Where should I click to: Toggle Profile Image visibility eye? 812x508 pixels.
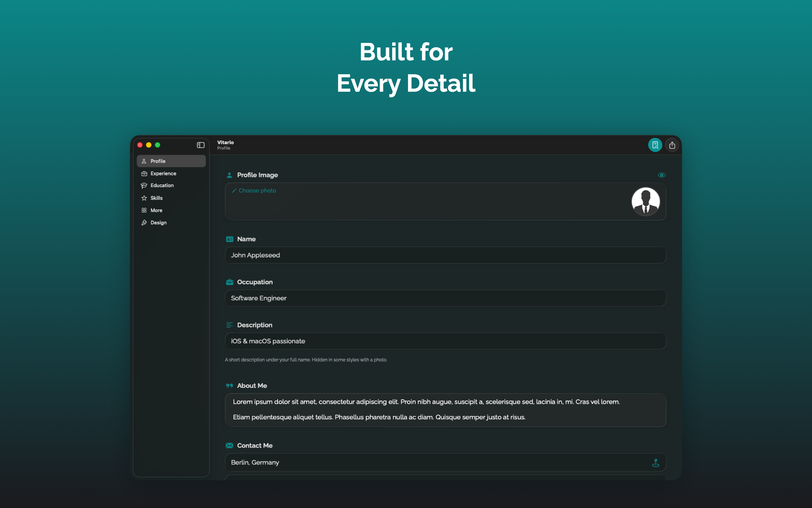coord(661,175)
